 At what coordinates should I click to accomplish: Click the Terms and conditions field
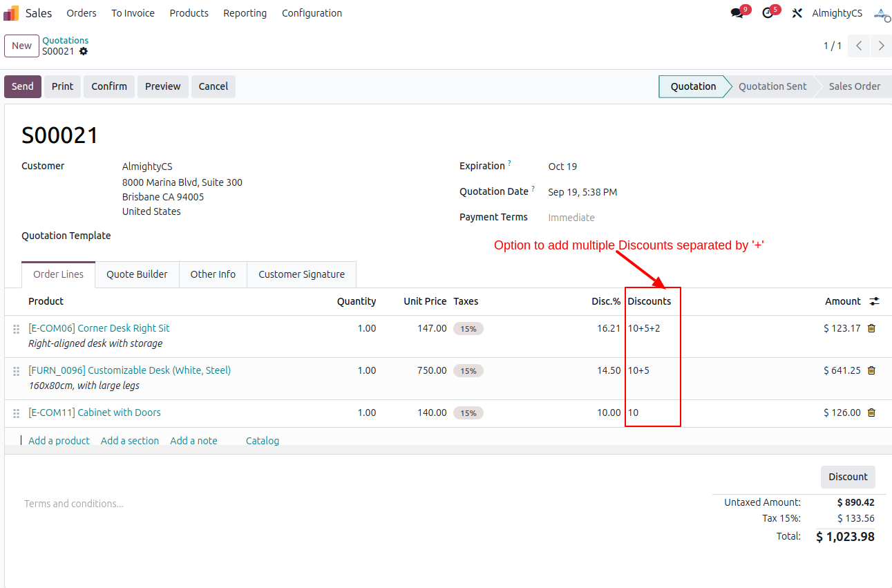(x=74, y=504)
